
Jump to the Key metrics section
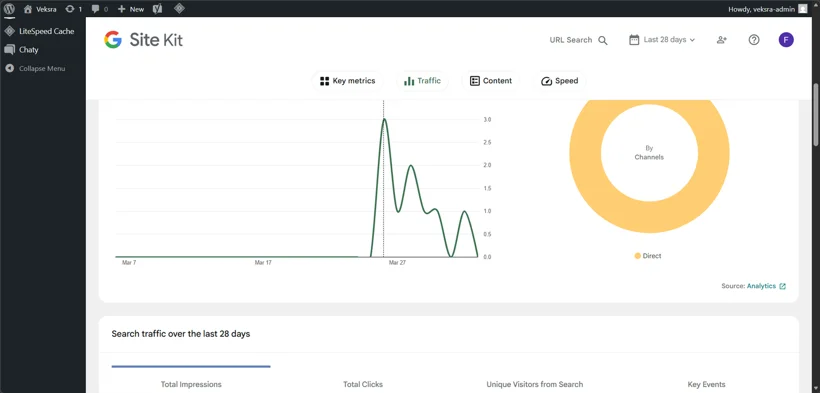[347, 81]
